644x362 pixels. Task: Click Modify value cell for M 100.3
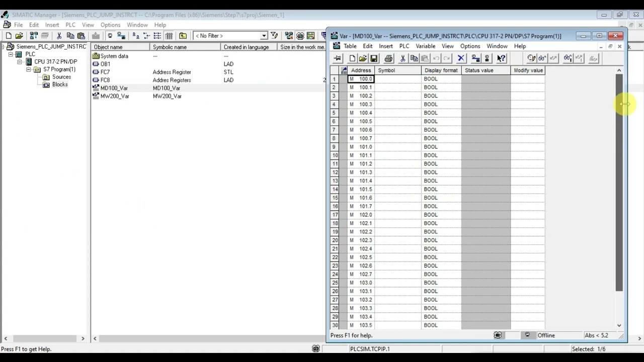point(528,104)
